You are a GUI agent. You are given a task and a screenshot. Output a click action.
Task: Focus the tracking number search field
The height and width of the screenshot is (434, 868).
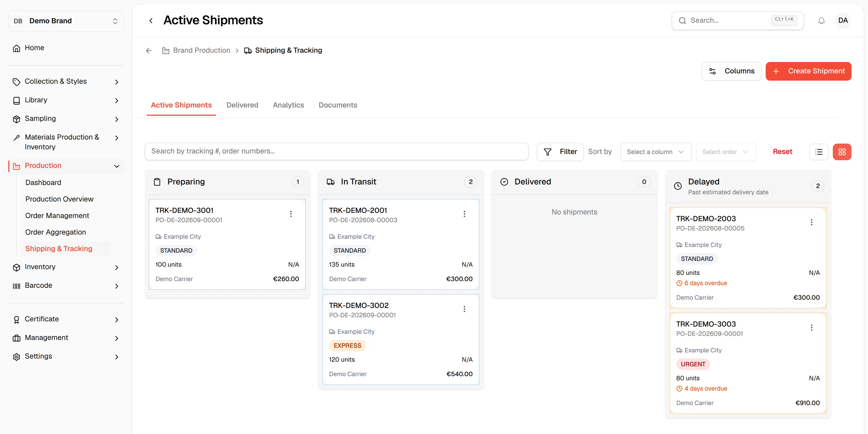pos(336,151)
